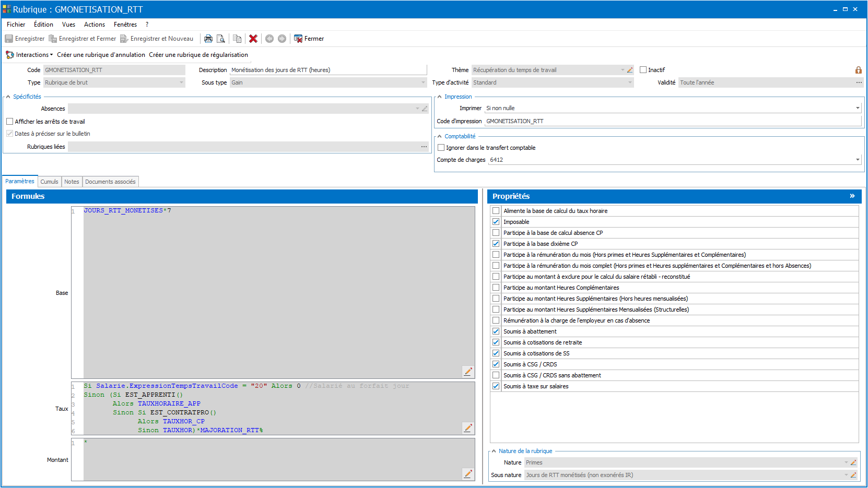Open the Sous type dropdown
Screen dimensions: 868x488
(424, 82)
